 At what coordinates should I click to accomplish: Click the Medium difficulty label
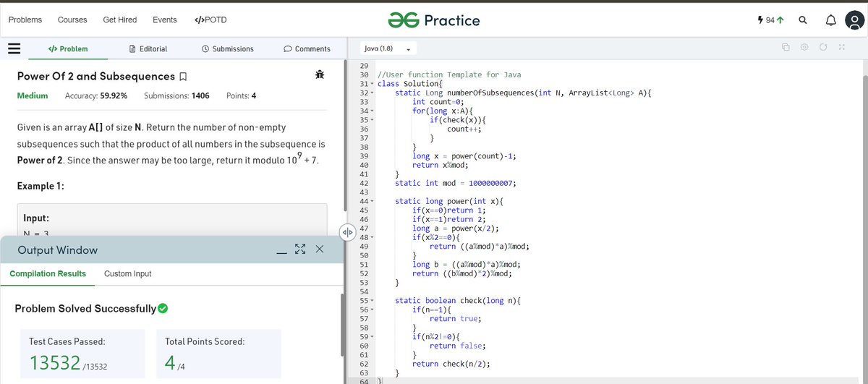(33, 96)
